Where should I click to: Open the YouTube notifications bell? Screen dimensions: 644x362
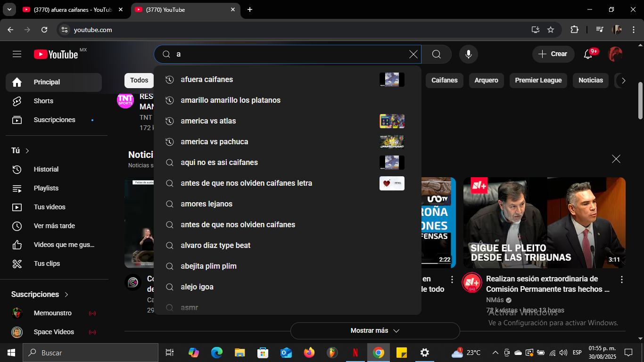(588, 54)
